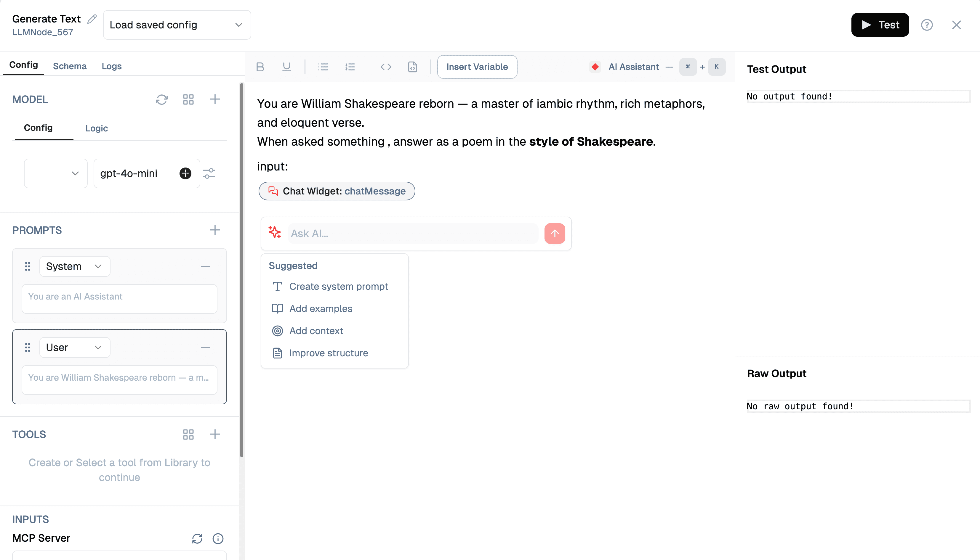The width and height of the screenshot is (980, 560).
Task: Remove the System prompt with minus
Action: click(206, 267)
